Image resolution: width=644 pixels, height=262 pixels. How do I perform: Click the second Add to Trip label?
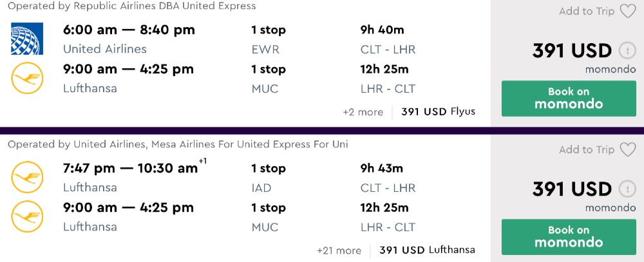(587, 150)
